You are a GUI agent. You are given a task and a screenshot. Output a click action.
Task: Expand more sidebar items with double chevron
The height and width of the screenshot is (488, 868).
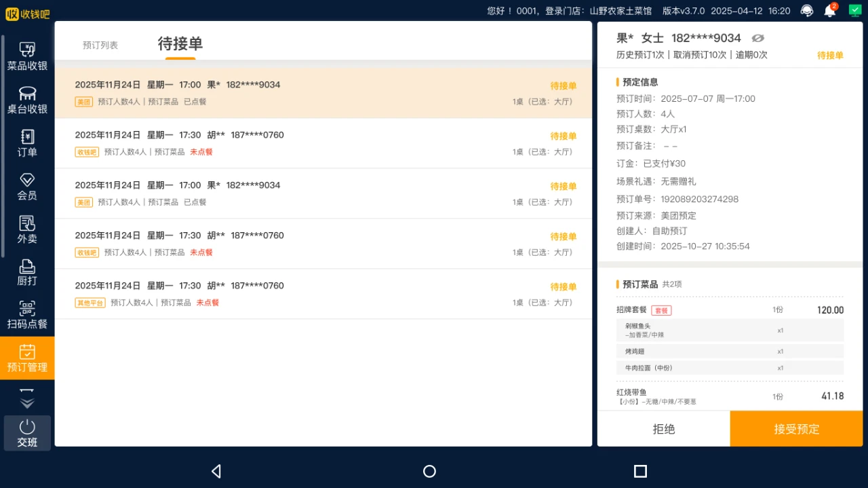coord(27,400)
